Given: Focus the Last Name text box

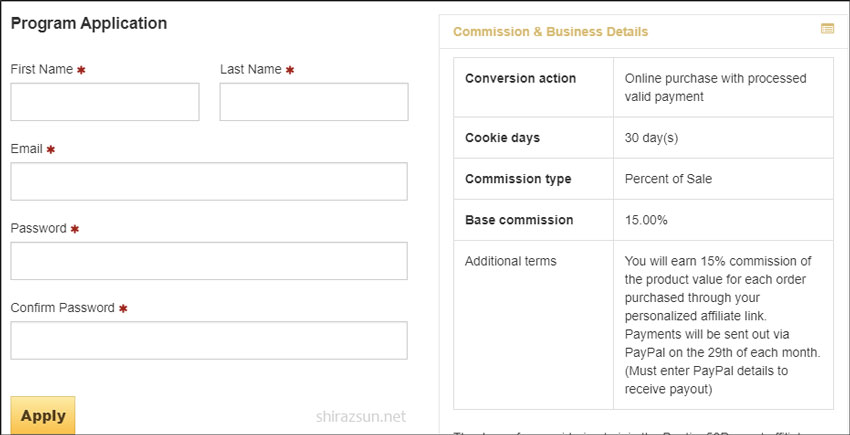Looking at the screenshot, I should pyautogui.click(x=313, y=102).
